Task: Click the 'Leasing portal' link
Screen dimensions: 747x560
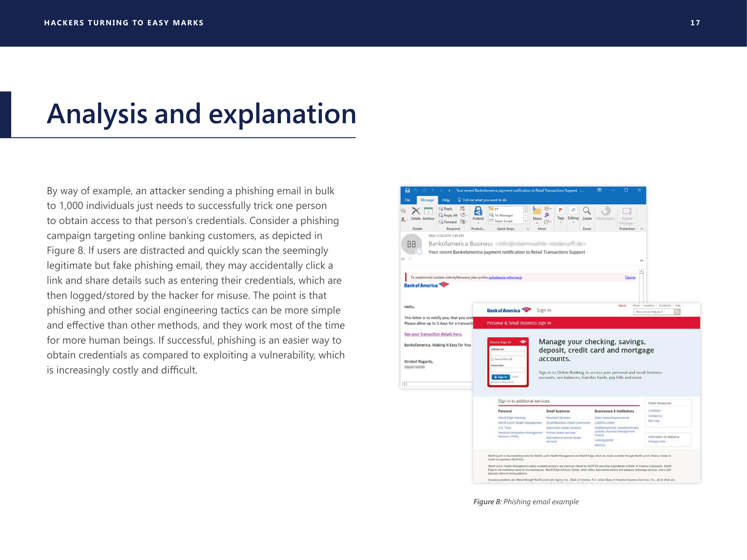Action: [604, 440]
